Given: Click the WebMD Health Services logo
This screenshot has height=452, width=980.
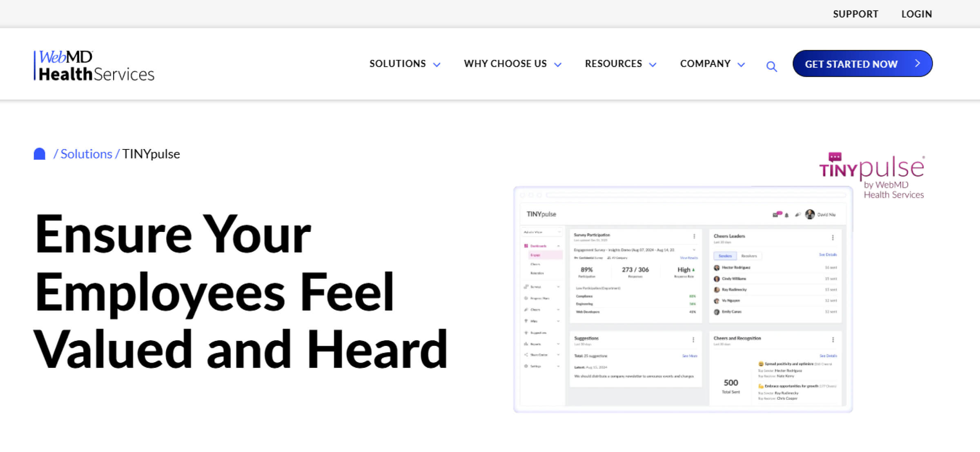Looking at the screenshot, I should click(x=94, y=65).
